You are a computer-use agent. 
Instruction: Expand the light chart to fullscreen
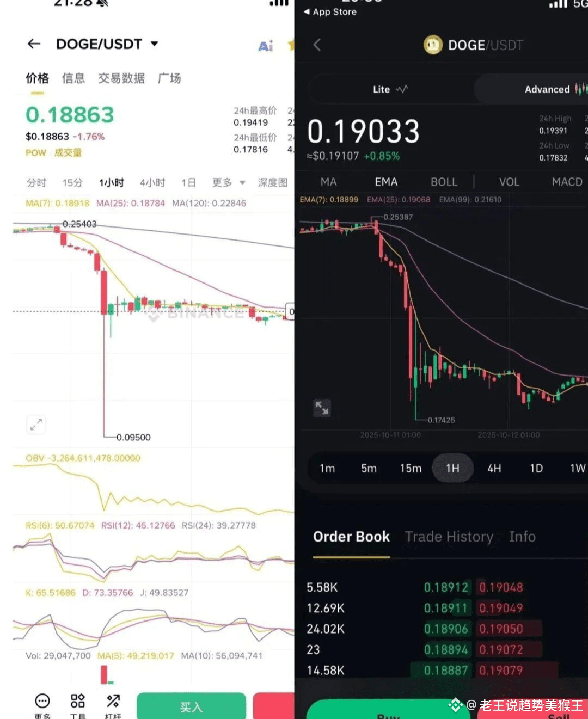36,425
